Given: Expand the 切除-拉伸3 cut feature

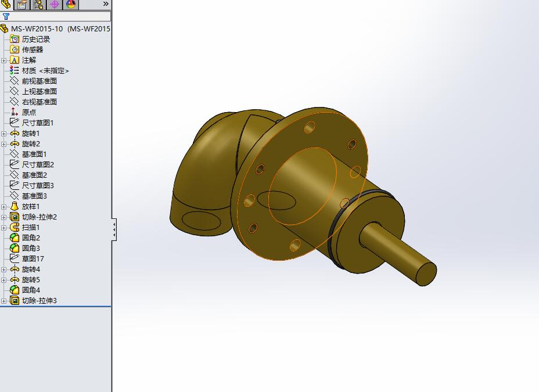Looking at the screenshot, I should pyautogui.click(x=4, y=301).
